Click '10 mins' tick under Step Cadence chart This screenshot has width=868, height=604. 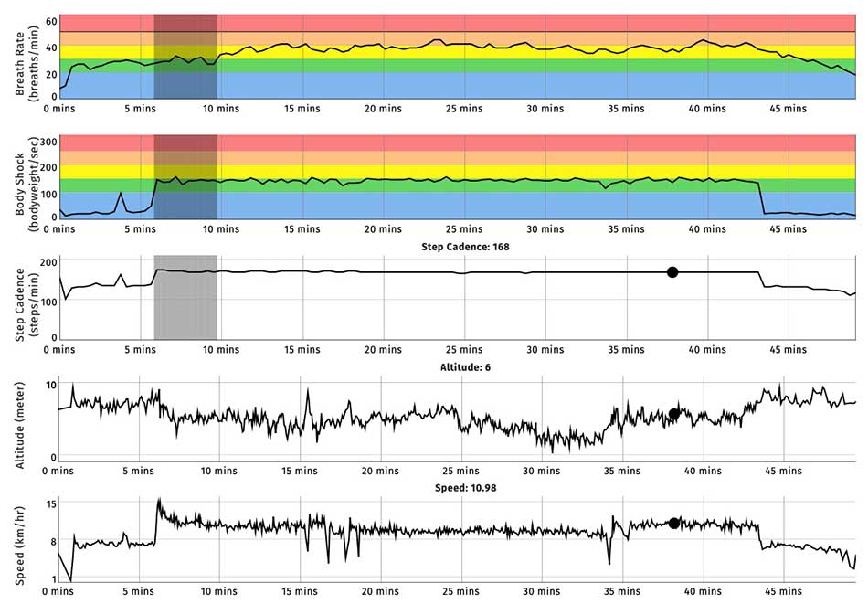(221, 350)
